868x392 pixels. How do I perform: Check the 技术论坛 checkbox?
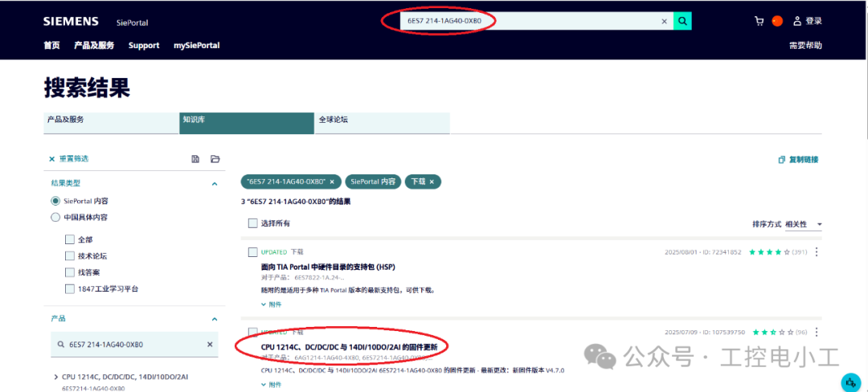click(70, 256)
